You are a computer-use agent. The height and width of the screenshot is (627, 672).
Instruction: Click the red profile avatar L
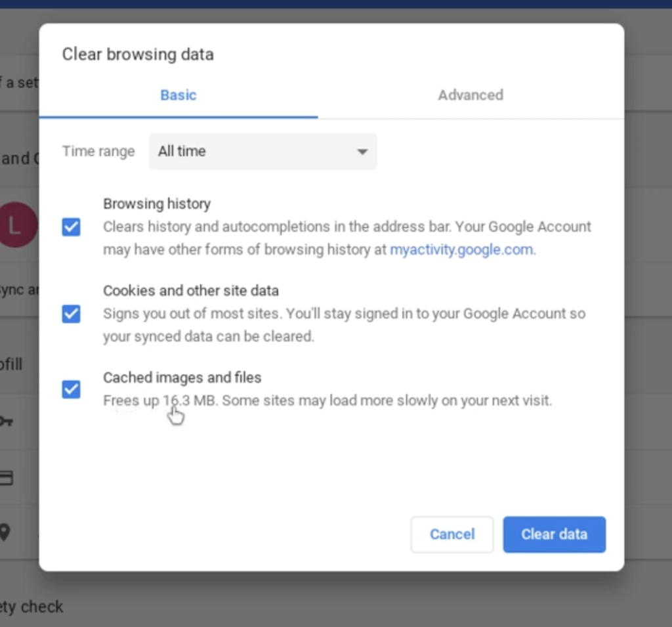[x=18, y=225]
